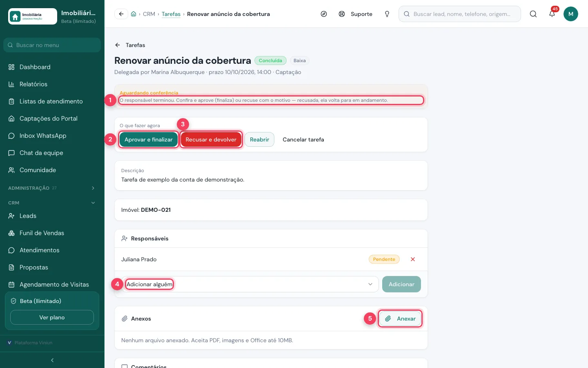This screenshot has width=588, height=368.
Task: Follow the Tarefas breadcrumb link
Action: click(x=171, y=14)
